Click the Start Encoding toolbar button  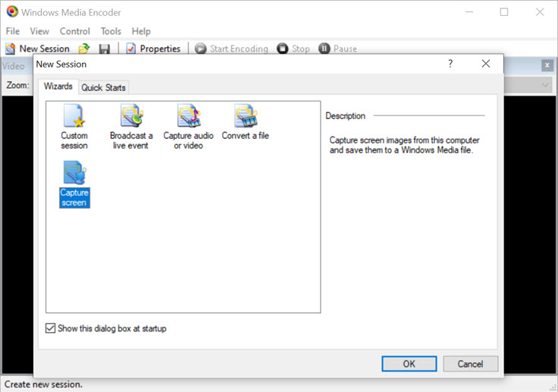click(x=231, y=49)
